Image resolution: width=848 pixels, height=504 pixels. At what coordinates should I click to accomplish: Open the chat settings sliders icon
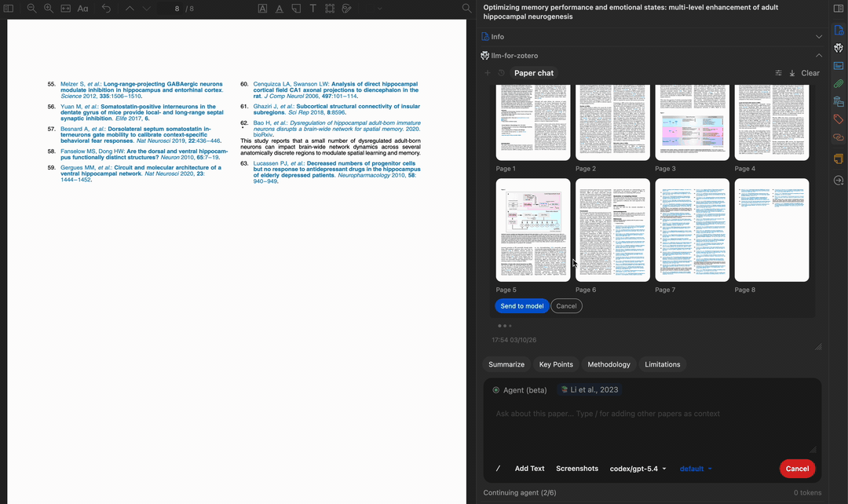point(778,73)
